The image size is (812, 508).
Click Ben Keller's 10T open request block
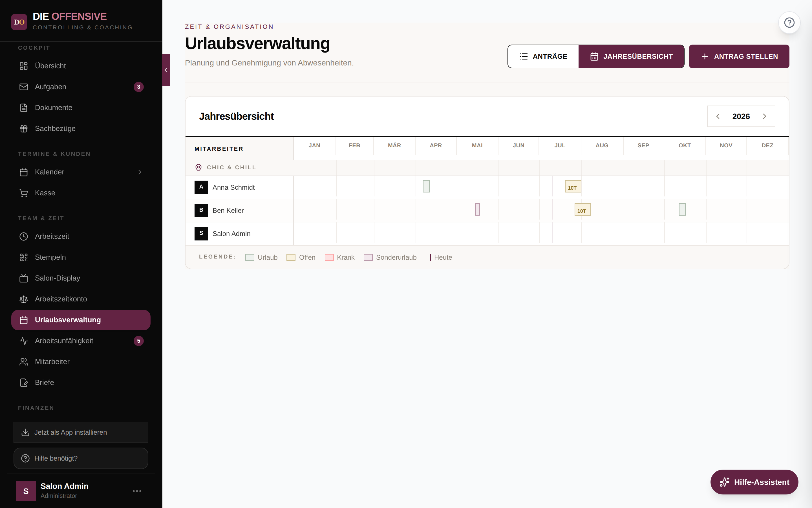(582, 209)
